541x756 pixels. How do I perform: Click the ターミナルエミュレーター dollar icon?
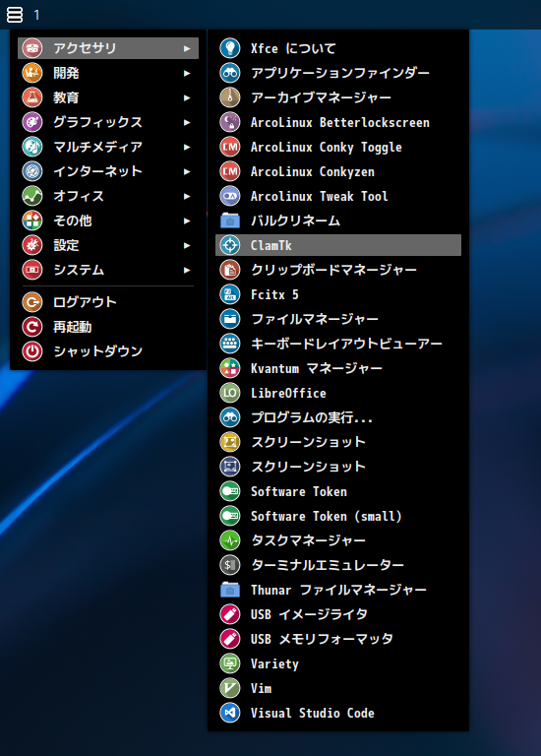(x=230, y=565)
